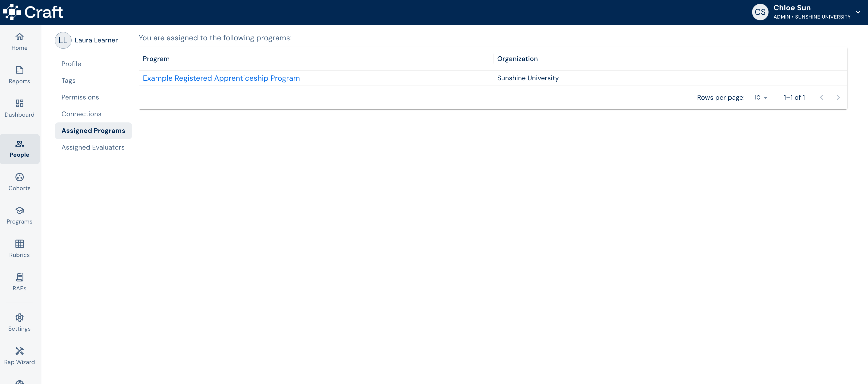Screen dimensions: 868x384
Task: Click the CS user avatar
Action: [x=760, y=12]
